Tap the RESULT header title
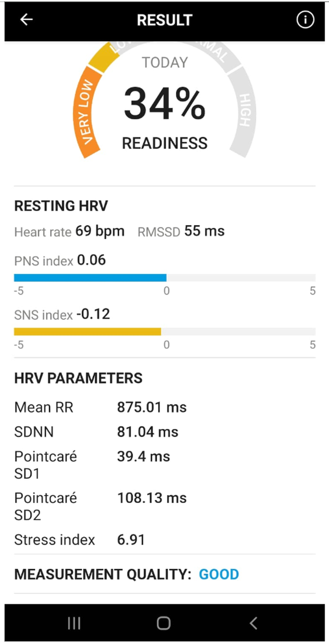Viewport: 329px width, 644px height. 164,20
